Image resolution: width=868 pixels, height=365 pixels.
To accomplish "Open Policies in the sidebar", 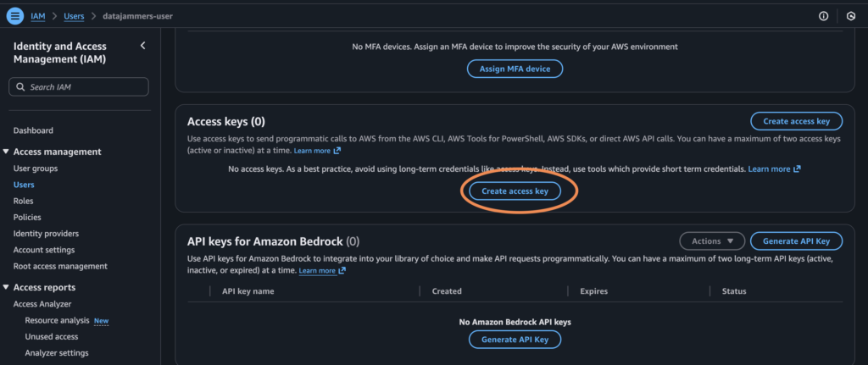I will [27, 217].
